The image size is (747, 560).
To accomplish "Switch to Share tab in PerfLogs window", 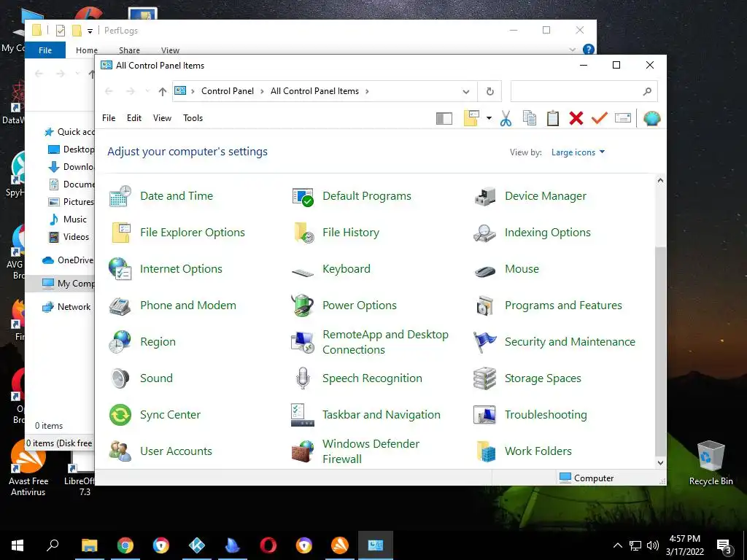I will click(x=129, y=50).
